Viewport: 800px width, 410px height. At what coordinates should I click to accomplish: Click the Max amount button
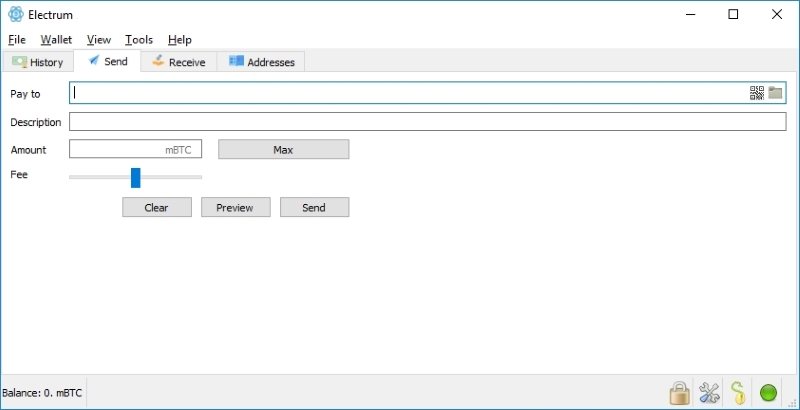pos(284,149)
